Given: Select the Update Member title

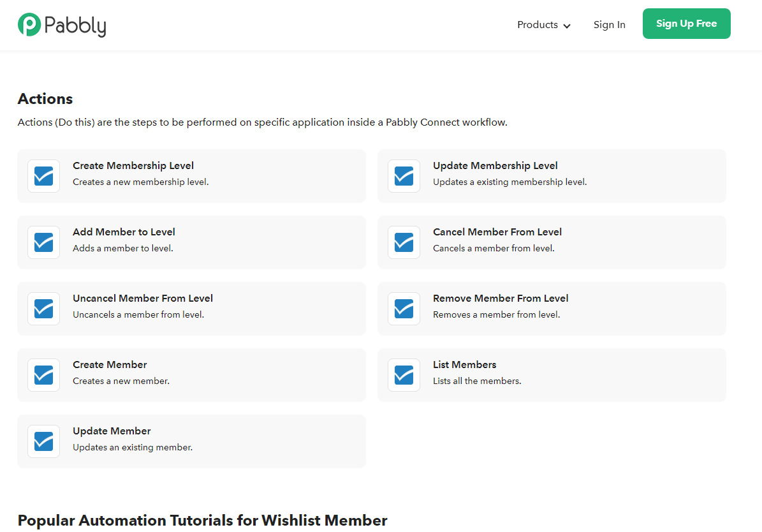Looking at the screenshot, I should [112, 431].
